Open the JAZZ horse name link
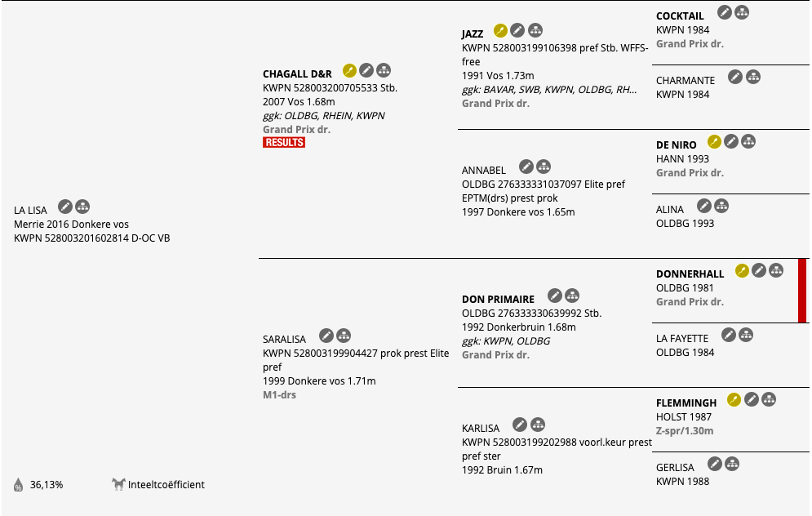This screenshot has height=516, width=812. [x=473, y=34]
